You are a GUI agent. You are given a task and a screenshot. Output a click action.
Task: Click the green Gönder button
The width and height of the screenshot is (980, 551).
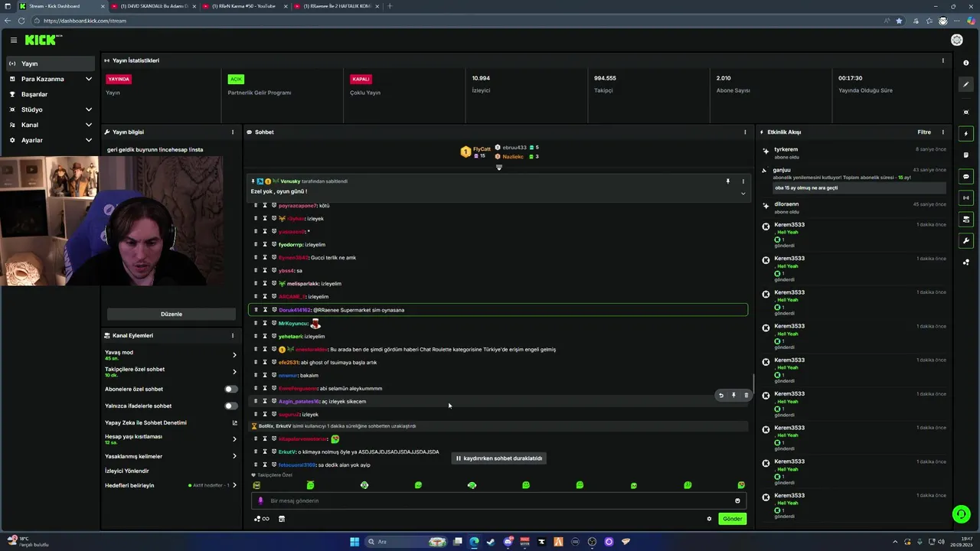click(x=732, y=519)
